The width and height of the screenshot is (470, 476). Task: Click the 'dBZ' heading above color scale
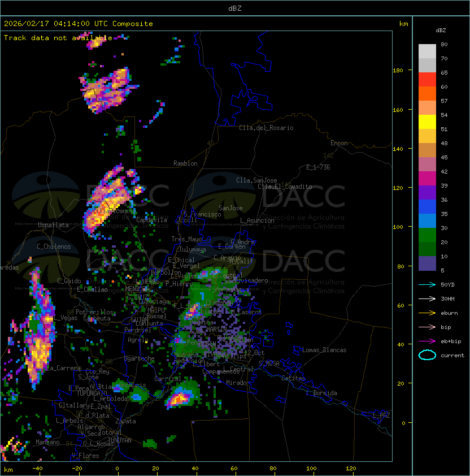point(441,31)
